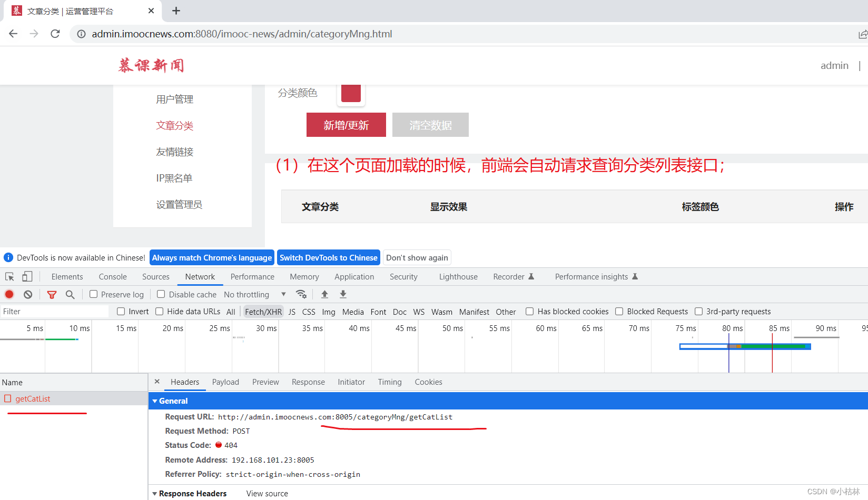Stop network recording with the red record icon
This screenshot has height=500, width=868.
[8, 294]
